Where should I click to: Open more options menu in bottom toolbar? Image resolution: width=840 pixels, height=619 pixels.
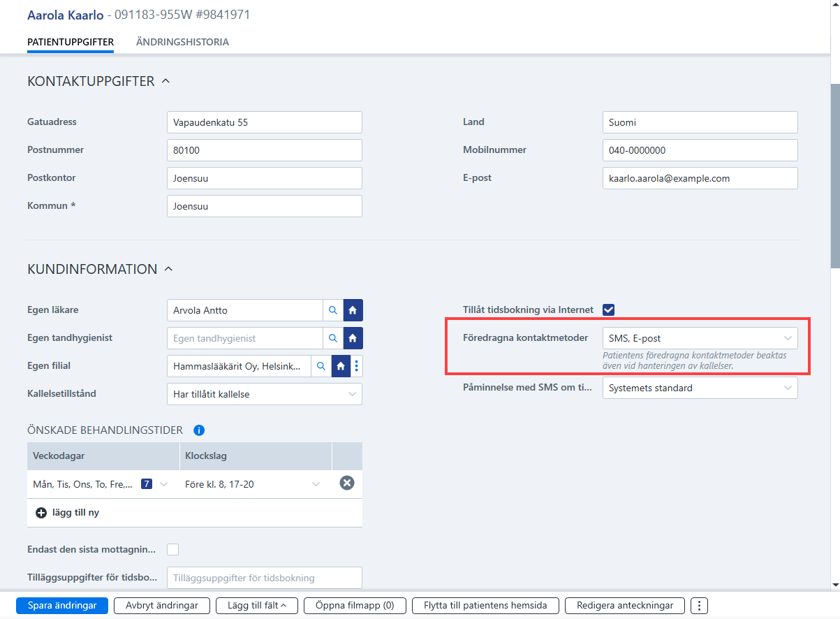coord(700,605)
